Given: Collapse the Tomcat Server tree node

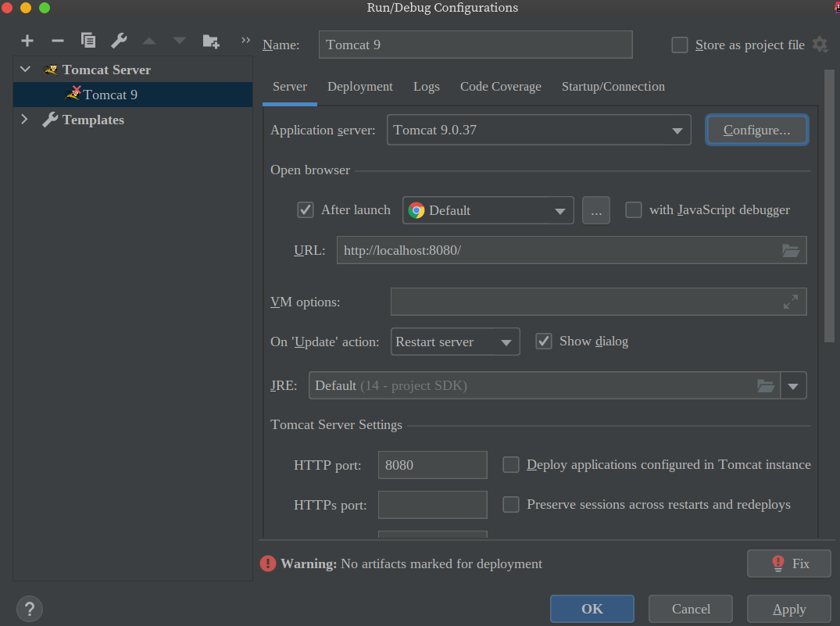Looking at the screenshot, I should tap(25, 70).
